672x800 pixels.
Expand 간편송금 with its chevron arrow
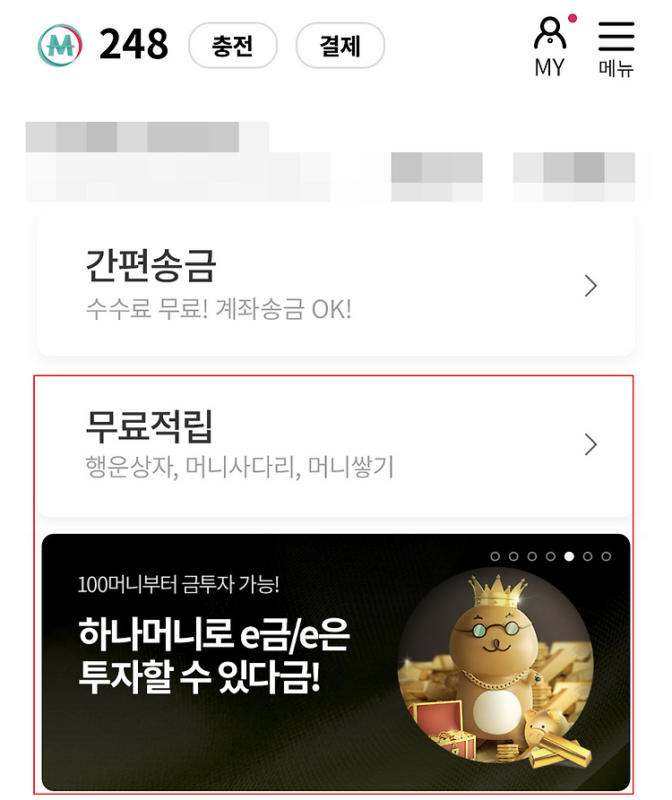[x=590, y=286]
